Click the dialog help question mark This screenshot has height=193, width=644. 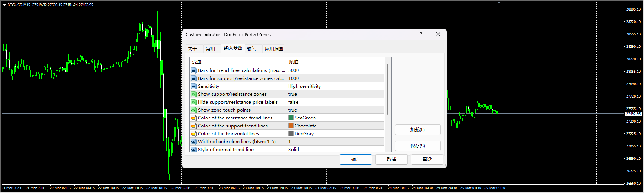(421, 34)
